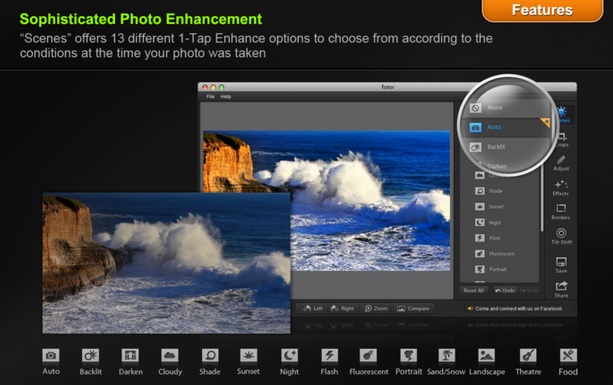
Task: Click the Theatre guitar icon
Action: [x=528, y=355]
